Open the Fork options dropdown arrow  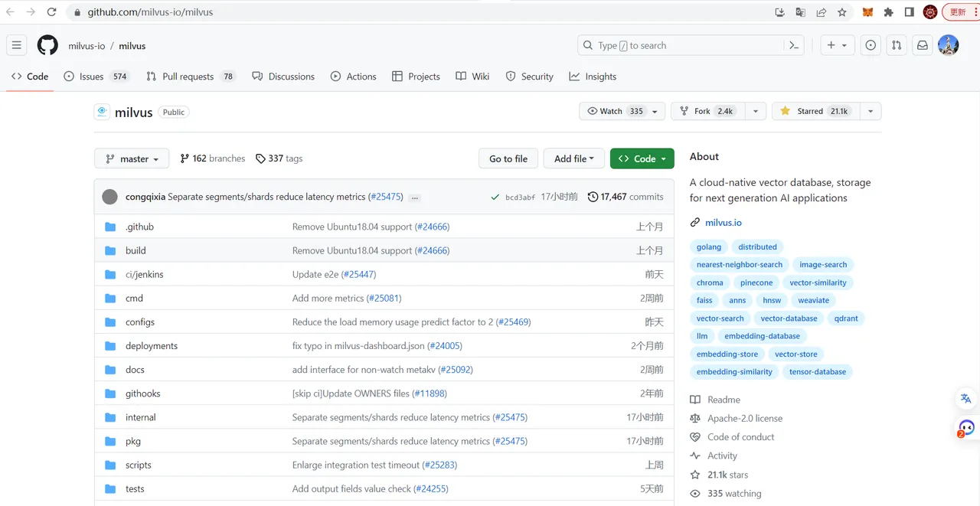756,111
